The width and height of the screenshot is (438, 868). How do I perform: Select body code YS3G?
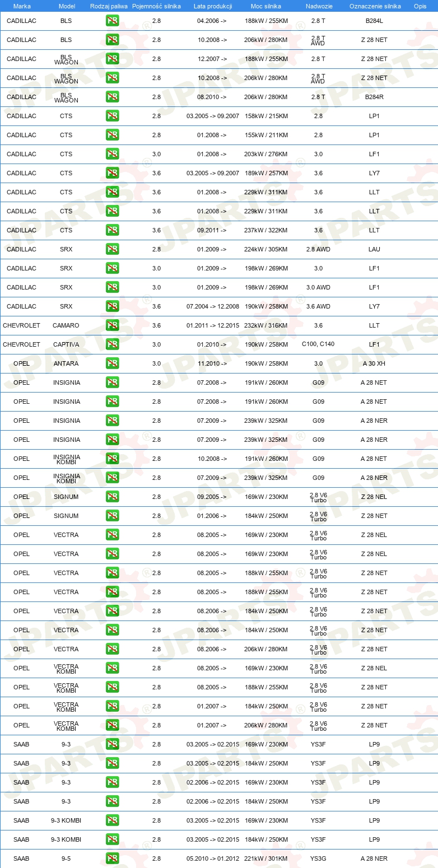[318, 858]
